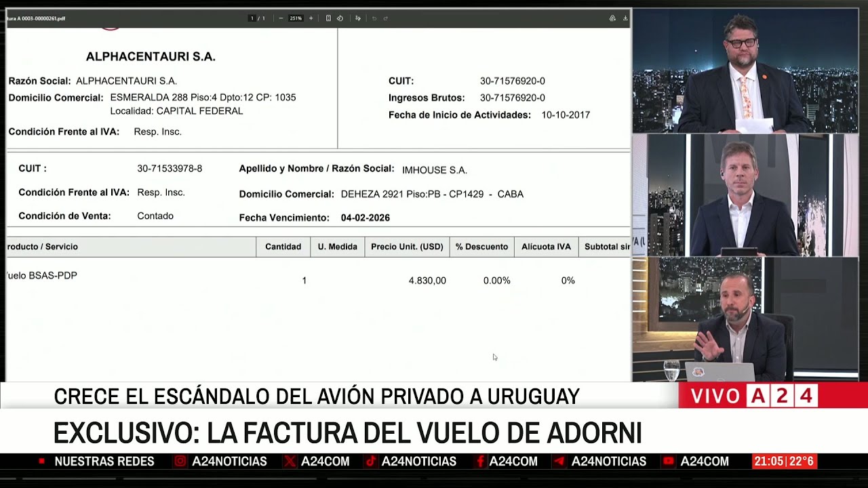Click the 251% zoom level field

pyautogui.click(x=296, y=18)
